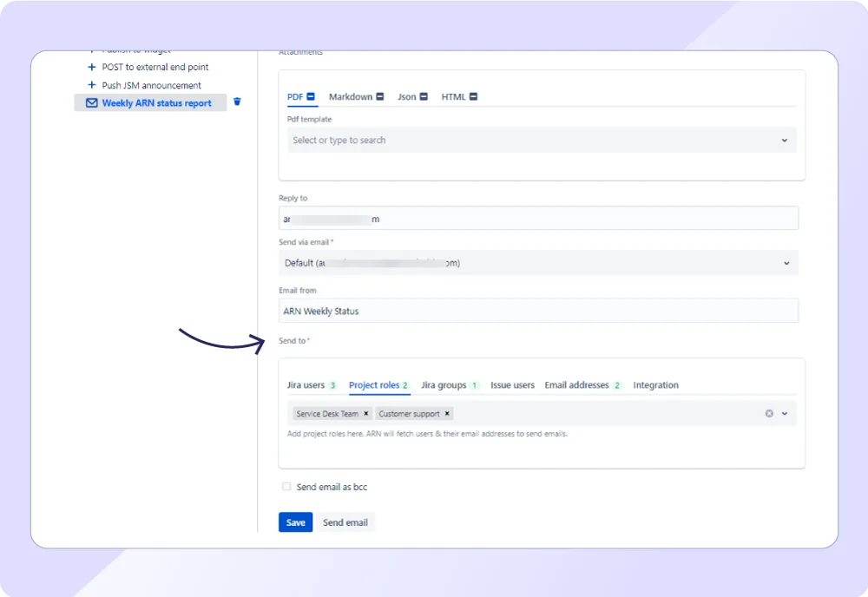Remove the Service Desk Team role tag
868x597 pixels.
click(x=366, y=413)
